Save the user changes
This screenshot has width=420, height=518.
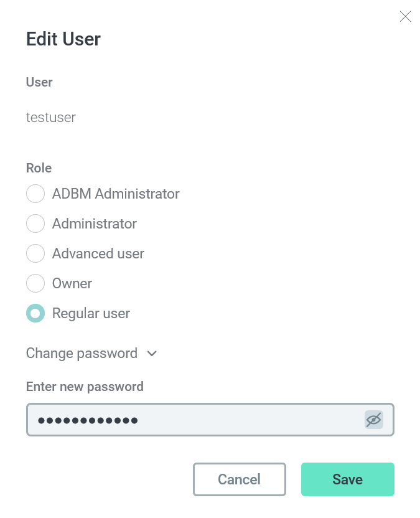pos(347,479)
